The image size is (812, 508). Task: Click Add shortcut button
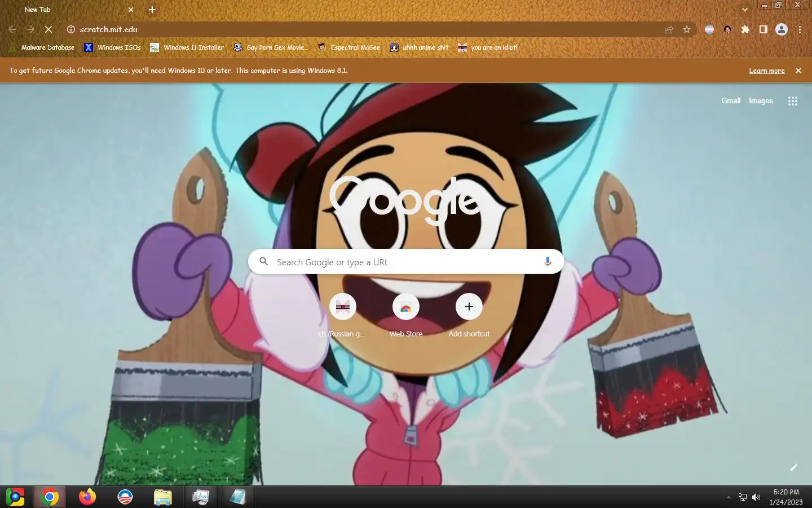[469, 316]
